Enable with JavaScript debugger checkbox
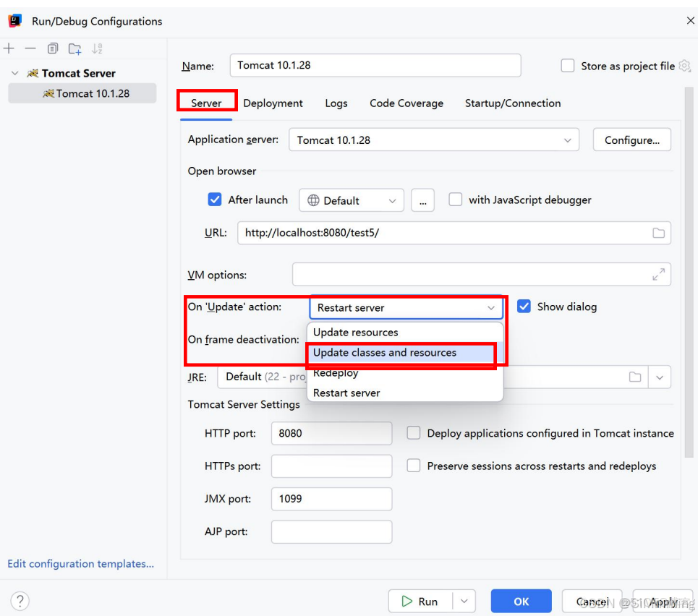 (x=456, y=200)
